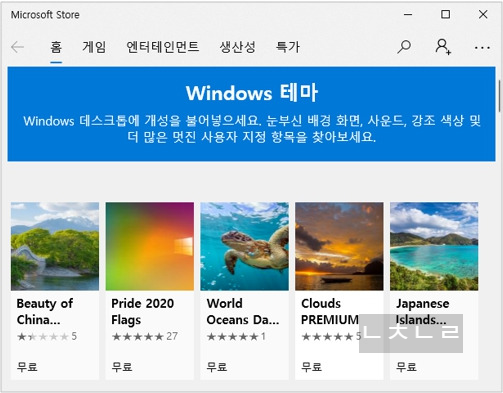
Task: Open the 특가 tab
Action: point(288,47)
